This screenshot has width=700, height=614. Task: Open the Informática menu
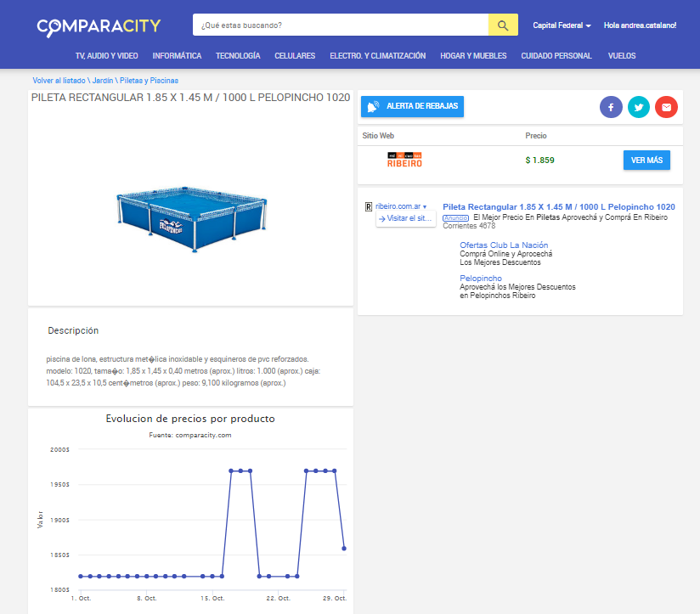[177, 56]
